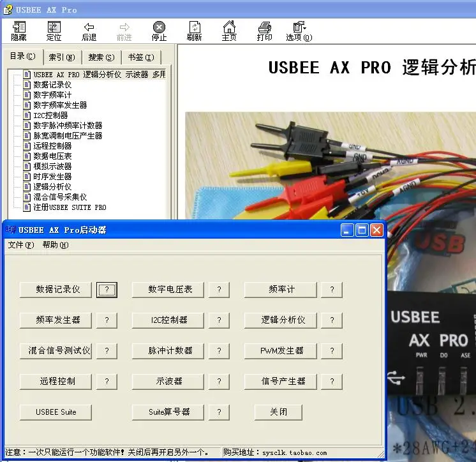Launch the 数据记录仪 button
The image size is (476, 462).
pyautogui.click(x=56, y=290)
